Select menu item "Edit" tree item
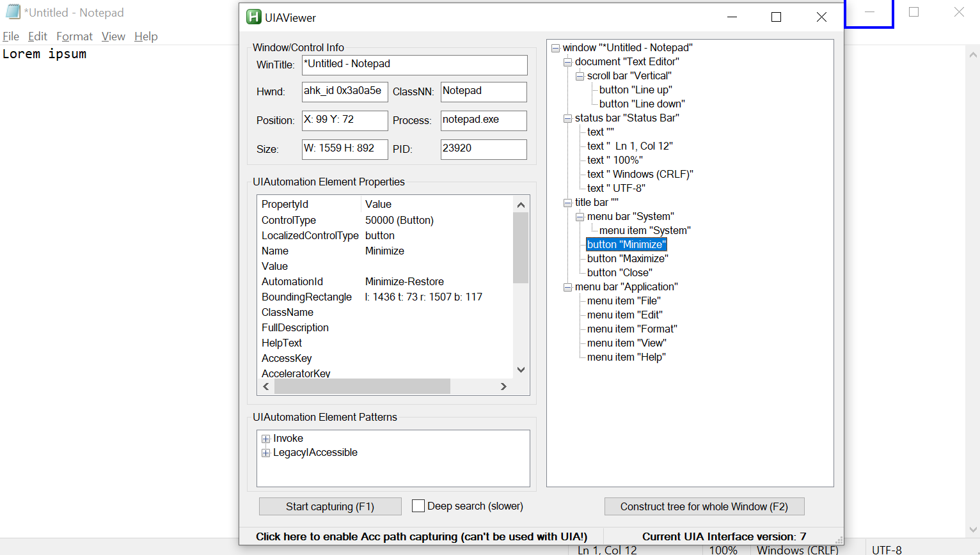The image size is (980, 555). [624, 315]
